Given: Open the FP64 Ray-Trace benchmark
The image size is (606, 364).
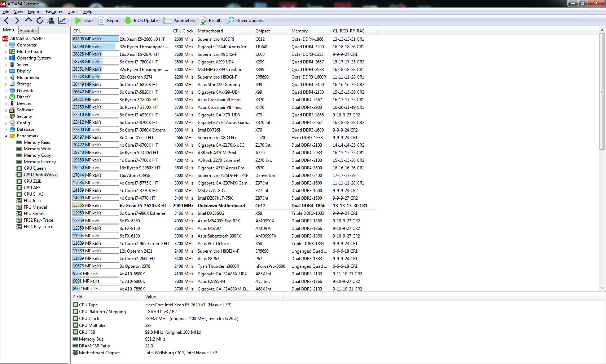Looking at the screenshot, I should coord(38,227).
